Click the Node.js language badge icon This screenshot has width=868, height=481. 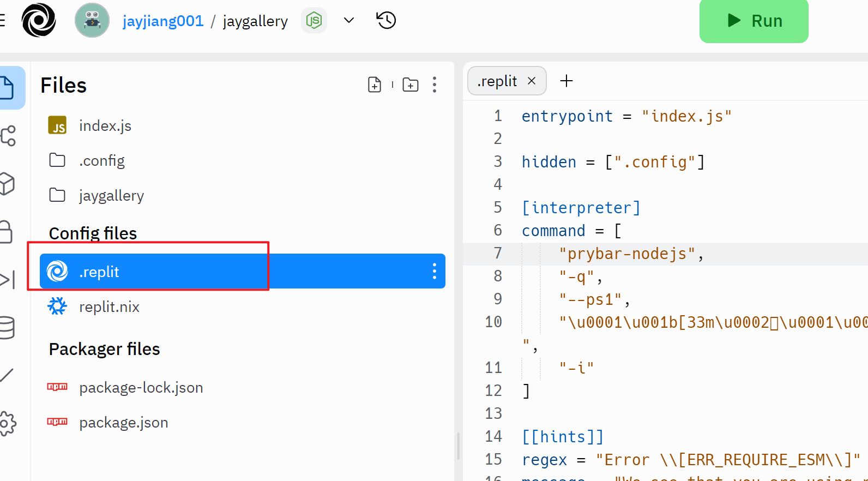click(x=314, y=20)
